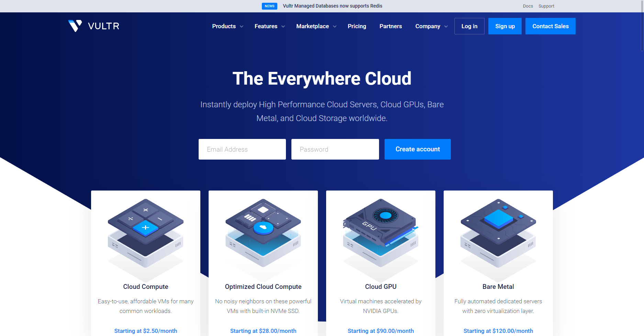Image resolution: width=644 pixels, height=336 pixels.
Task: Click 'Instantly deploy High Performance' subtitle
Action: click(x=322, y=111)
